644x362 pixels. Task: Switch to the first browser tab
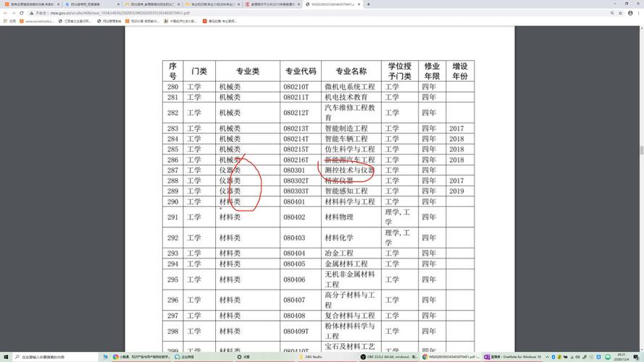pos(31,4)
